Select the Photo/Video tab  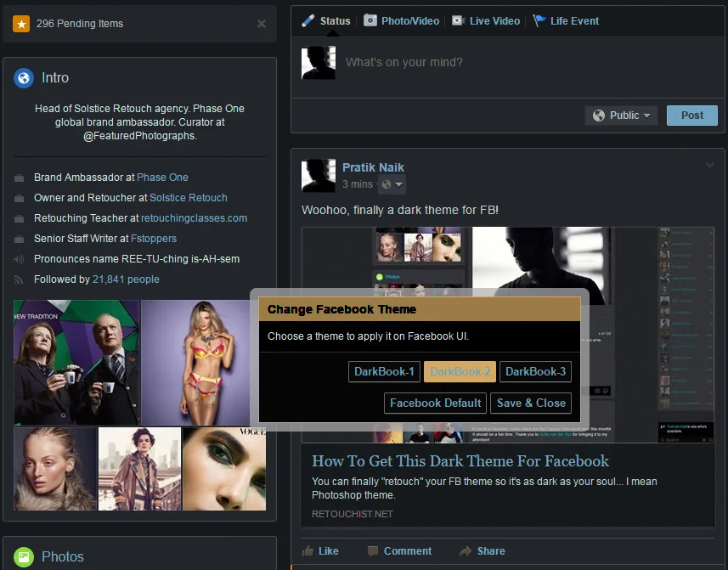pos(402,21)
